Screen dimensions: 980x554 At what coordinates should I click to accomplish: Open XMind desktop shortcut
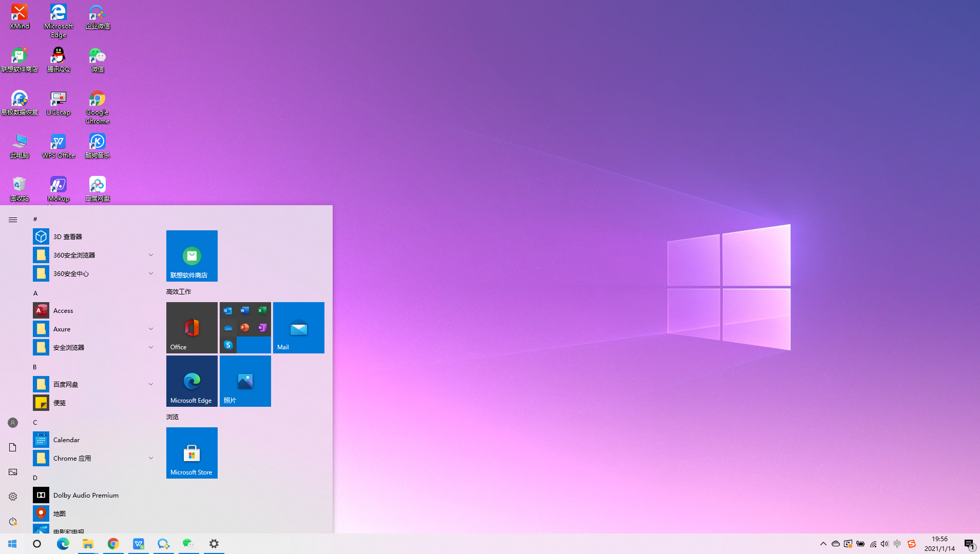click(x=20, y=16)
